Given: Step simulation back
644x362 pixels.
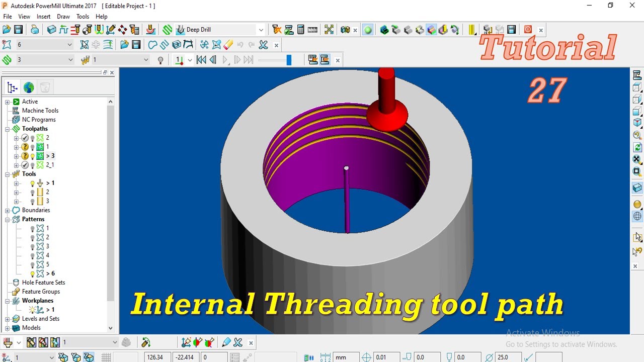Looking at the screenshot, I should (x=213, y=60).
